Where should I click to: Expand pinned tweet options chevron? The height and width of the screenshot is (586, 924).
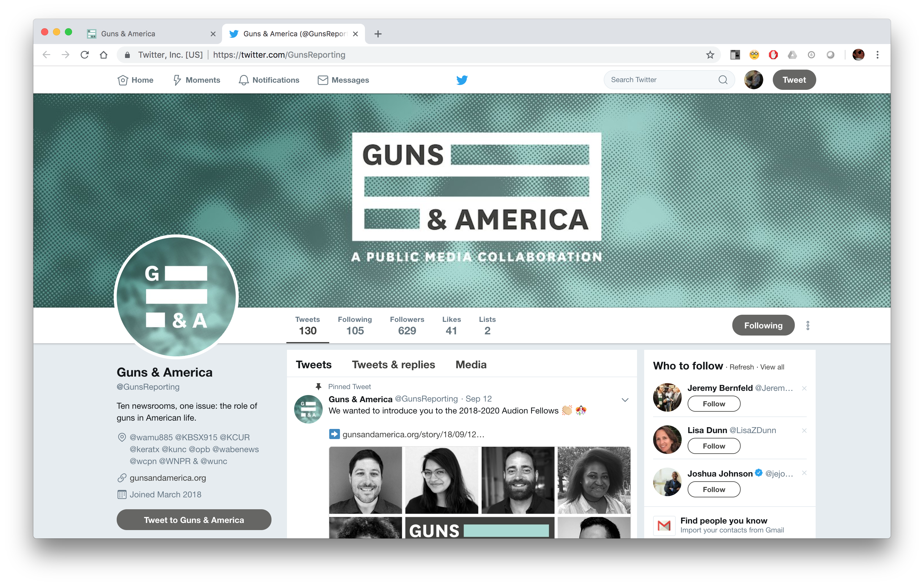(x=625, y=400)
